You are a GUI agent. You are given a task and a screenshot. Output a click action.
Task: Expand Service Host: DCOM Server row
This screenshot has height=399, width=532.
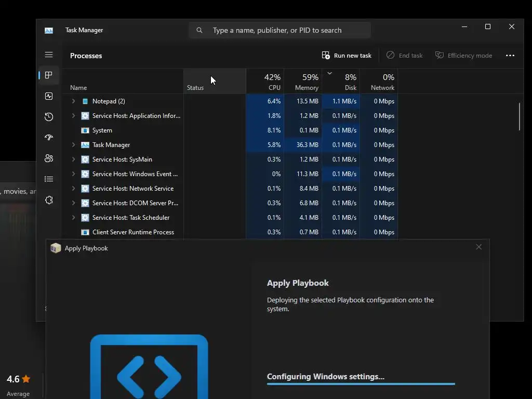[73, 203]
